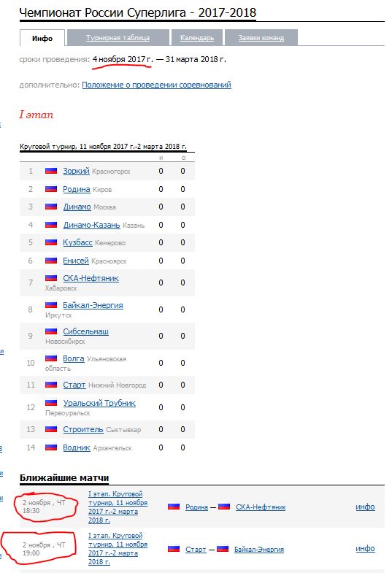This screenshot has height=573, width=392.
Task: Open СКА-Нефтяник link in upcoming matches
Action: (x=261, y=507)
